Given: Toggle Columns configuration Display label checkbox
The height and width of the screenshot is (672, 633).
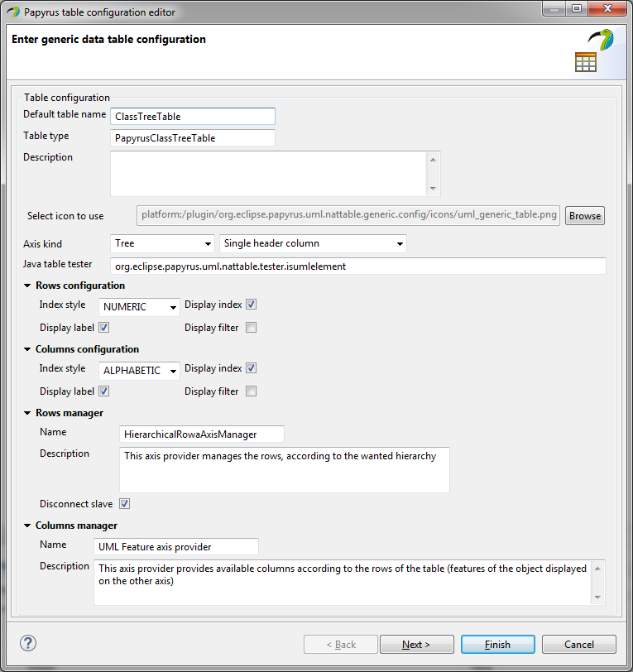Looking at the screenshot, I should (103, 391).
